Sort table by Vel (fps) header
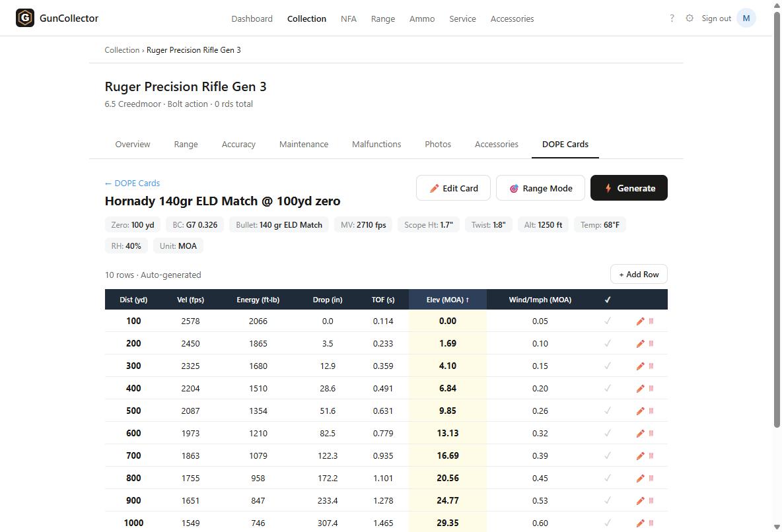 point(190,300)
